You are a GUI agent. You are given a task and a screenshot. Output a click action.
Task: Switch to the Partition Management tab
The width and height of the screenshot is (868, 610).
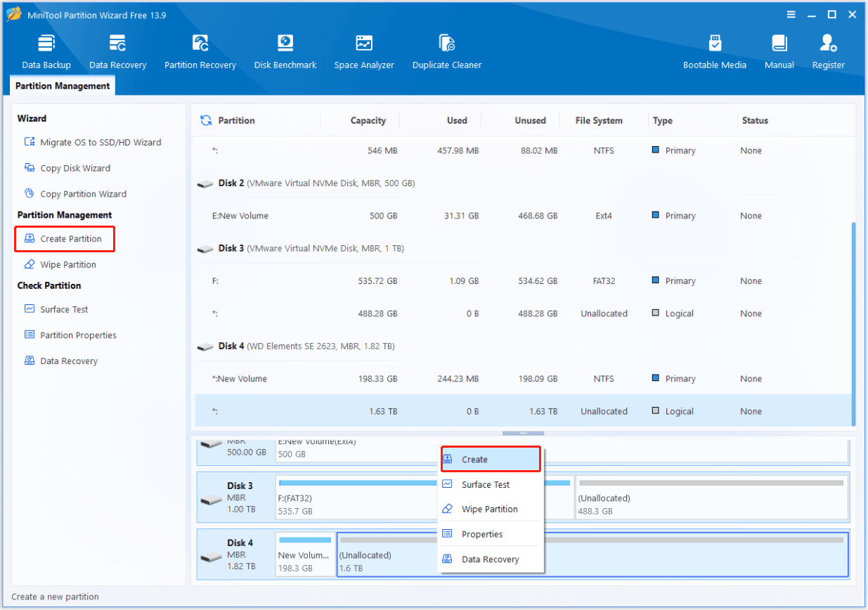pyautogui.click(x=63, y=86)
